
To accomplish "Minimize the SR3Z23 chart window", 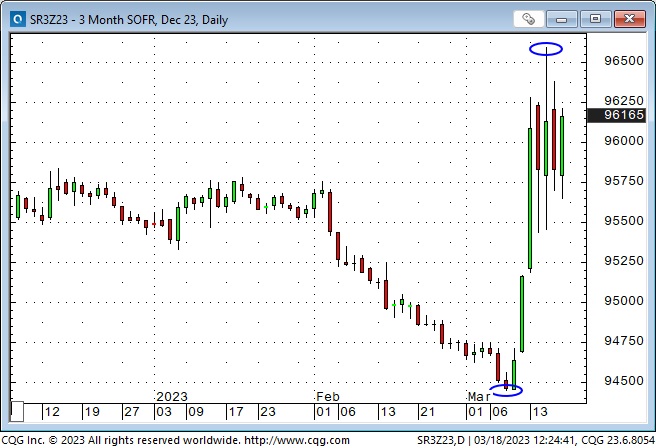I will (x=561, y=19).
